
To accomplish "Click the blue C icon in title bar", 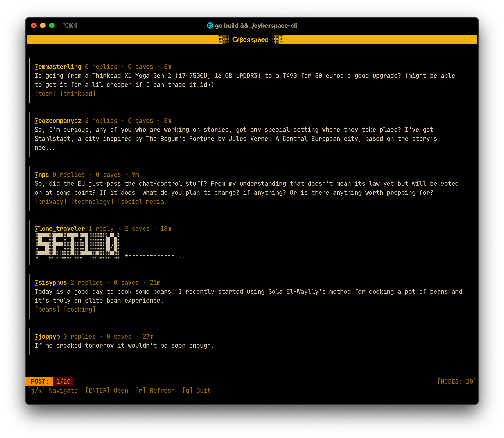I will (210, 25).
